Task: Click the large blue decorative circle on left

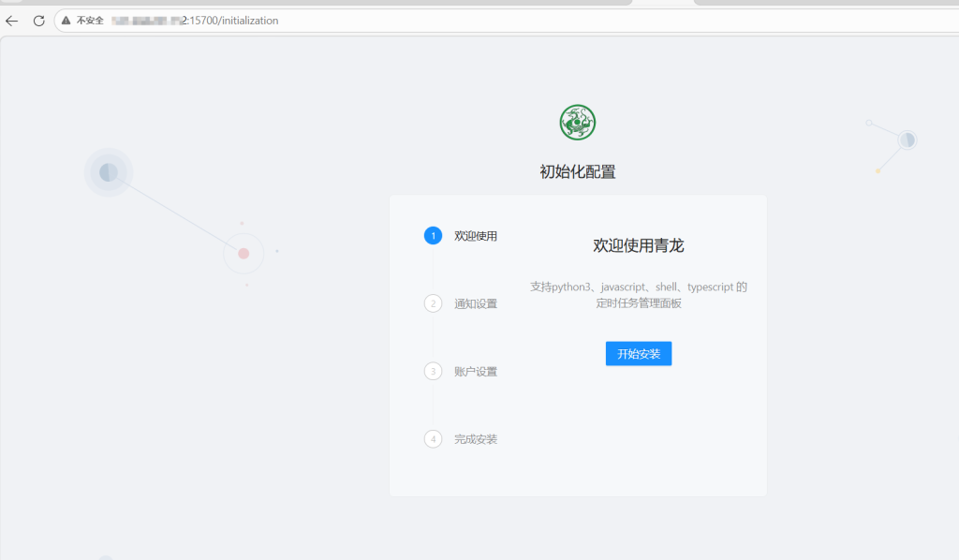Action: click(x=109, y=172)
